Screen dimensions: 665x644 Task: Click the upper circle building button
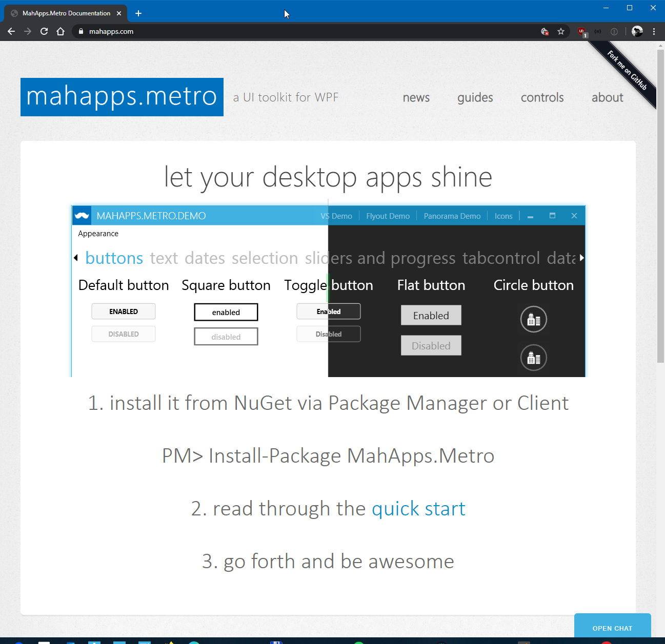click(534, 319)
